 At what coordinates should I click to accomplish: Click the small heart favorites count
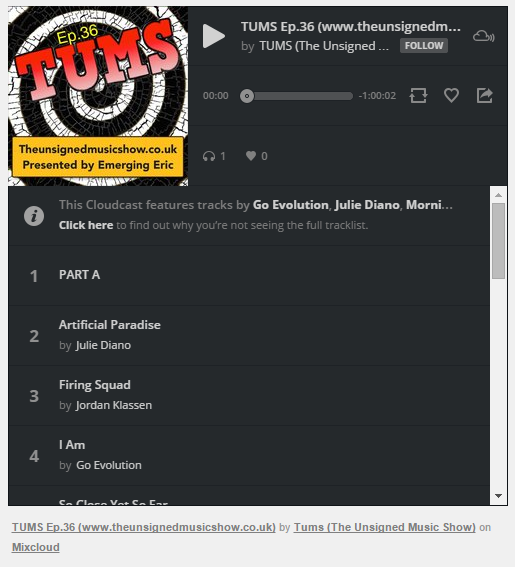point(251,156)
